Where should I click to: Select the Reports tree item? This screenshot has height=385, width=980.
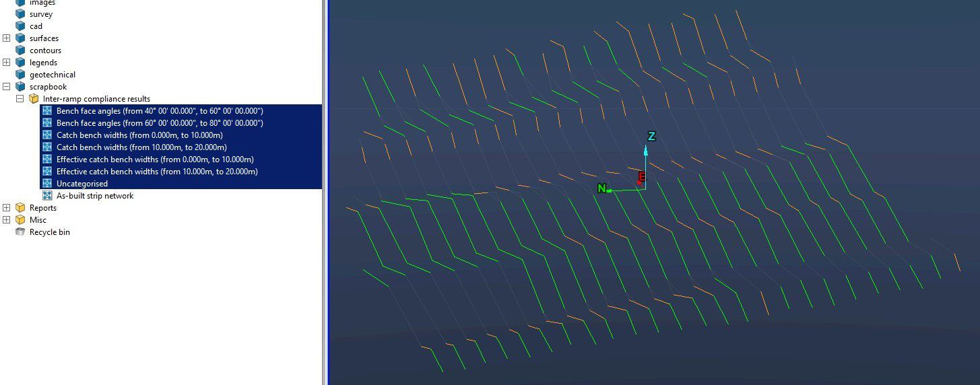coord(43,208)
